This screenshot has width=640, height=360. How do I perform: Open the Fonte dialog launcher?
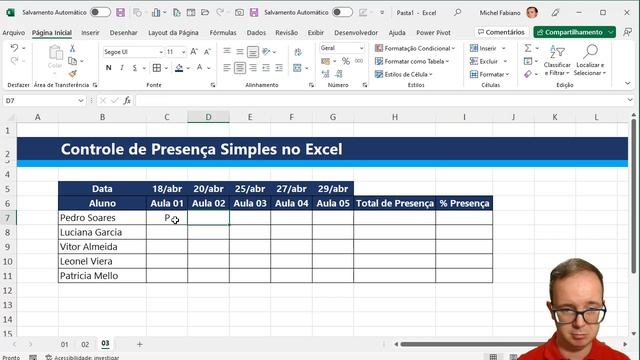[213, 85]
